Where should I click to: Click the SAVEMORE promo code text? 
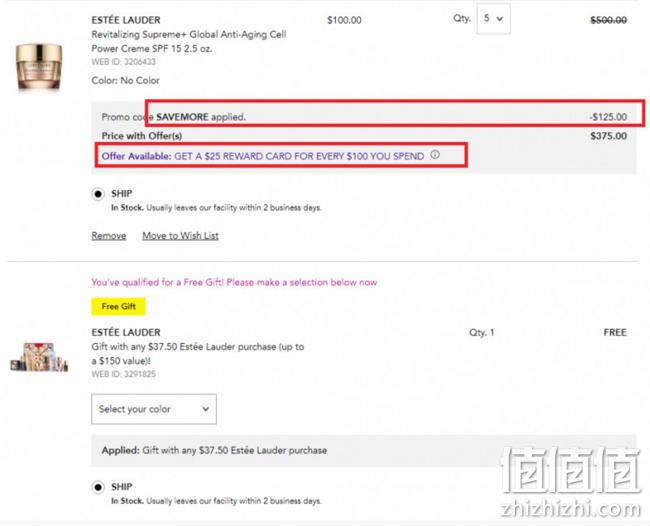pyautogui.click(x=182, y=117)
